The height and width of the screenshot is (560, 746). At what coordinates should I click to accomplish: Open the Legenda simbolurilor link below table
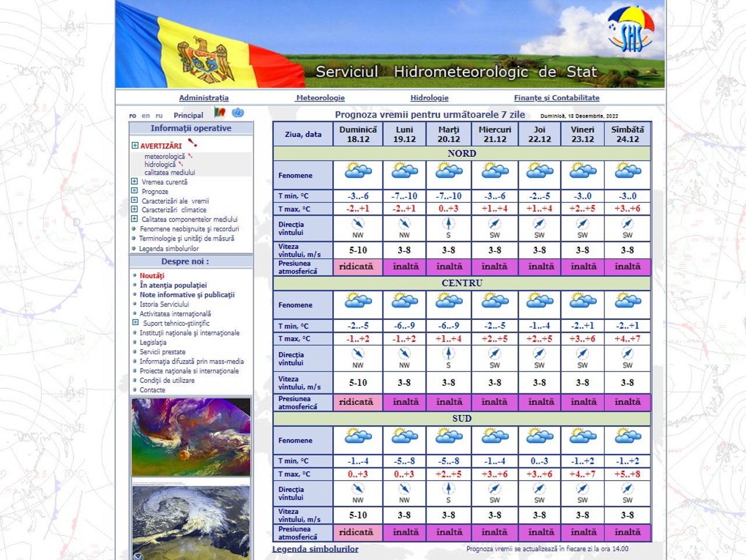pyautogui.click(x=315, y=549)
